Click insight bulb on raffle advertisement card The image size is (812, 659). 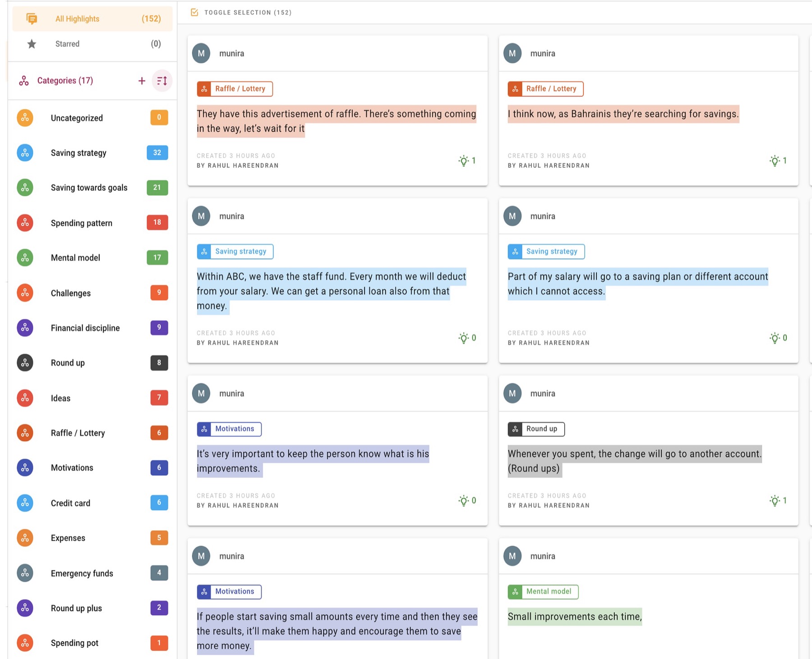point(463,161)
